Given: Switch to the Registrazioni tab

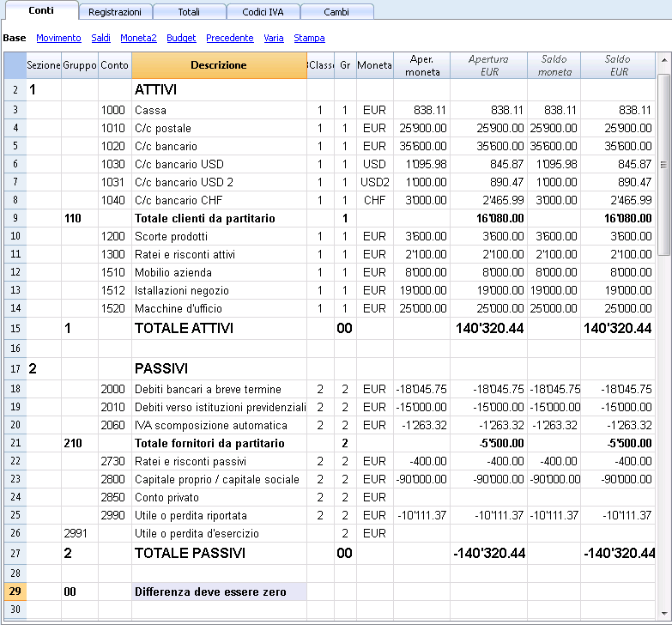Looking at the screenshot, I should [x=115, y=12].
